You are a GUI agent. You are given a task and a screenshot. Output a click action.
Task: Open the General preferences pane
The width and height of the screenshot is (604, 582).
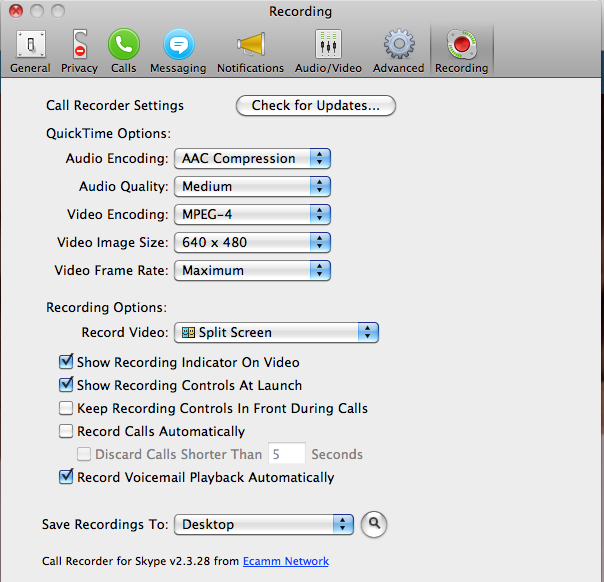[30, 51]
